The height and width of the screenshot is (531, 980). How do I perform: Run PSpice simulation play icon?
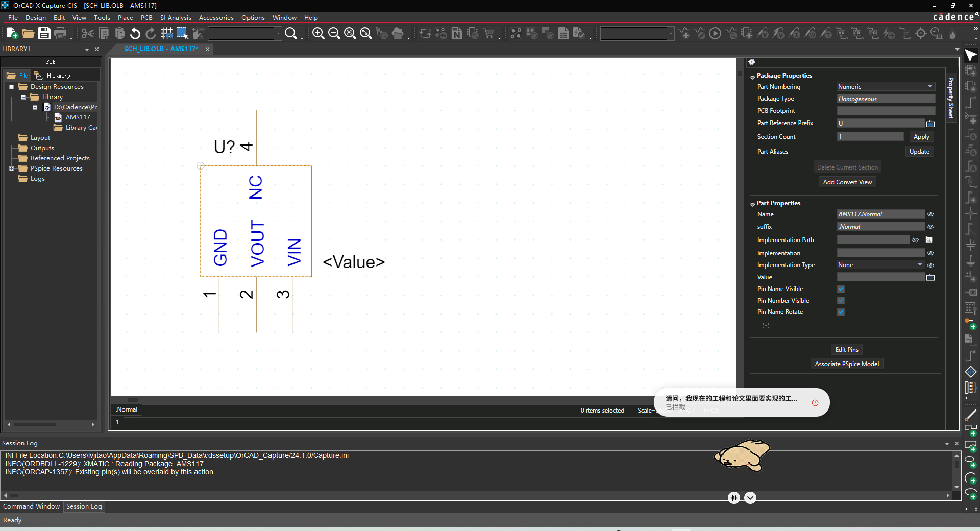(x=715, y=34)
